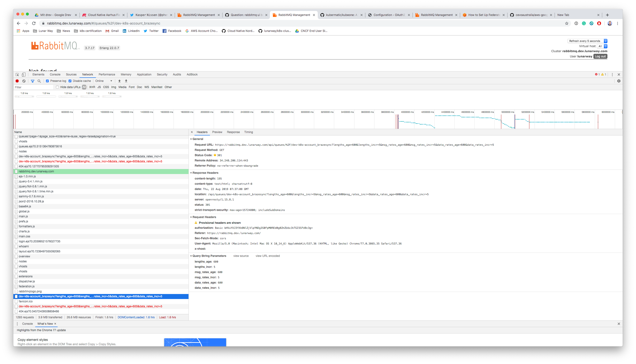Screen dimensions: 636x364
Task: Open network settings gear icon
Action: [x=619, y=81]
